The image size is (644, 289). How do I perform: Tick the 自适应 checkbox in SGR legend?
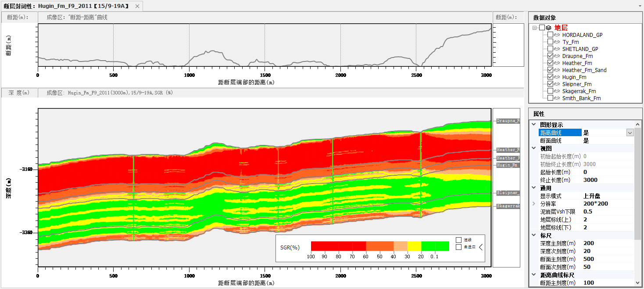tap(459, 247)
